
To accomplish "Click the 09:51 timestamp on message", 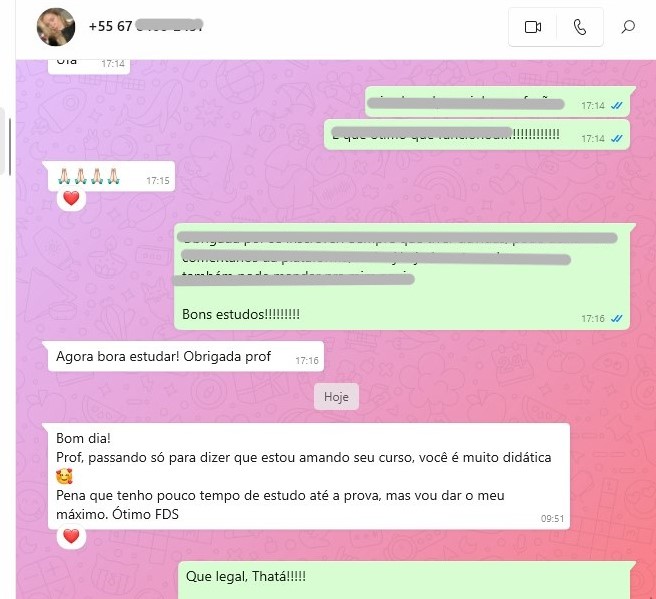I will (x=552, y=519).
